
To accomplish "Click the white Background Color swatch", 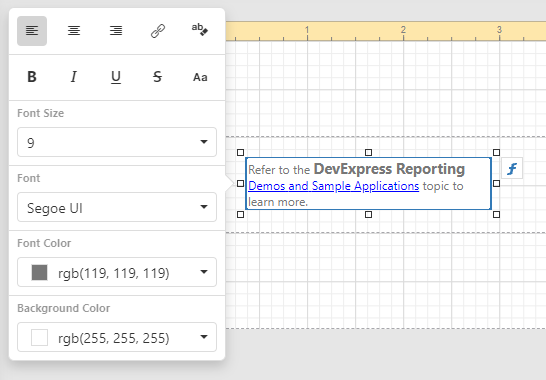I will click(x=39, y=338).
